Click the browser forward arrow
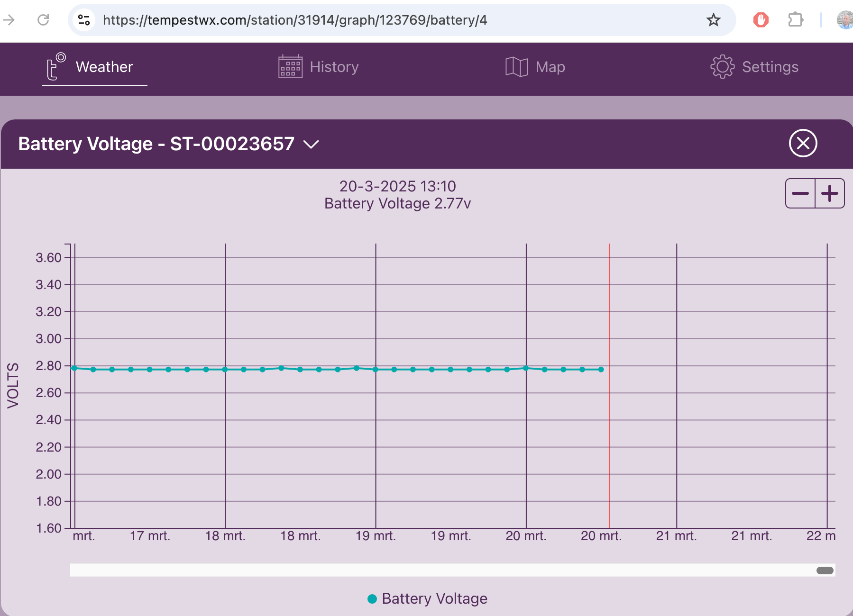The image size is (853, 616). 9,20
